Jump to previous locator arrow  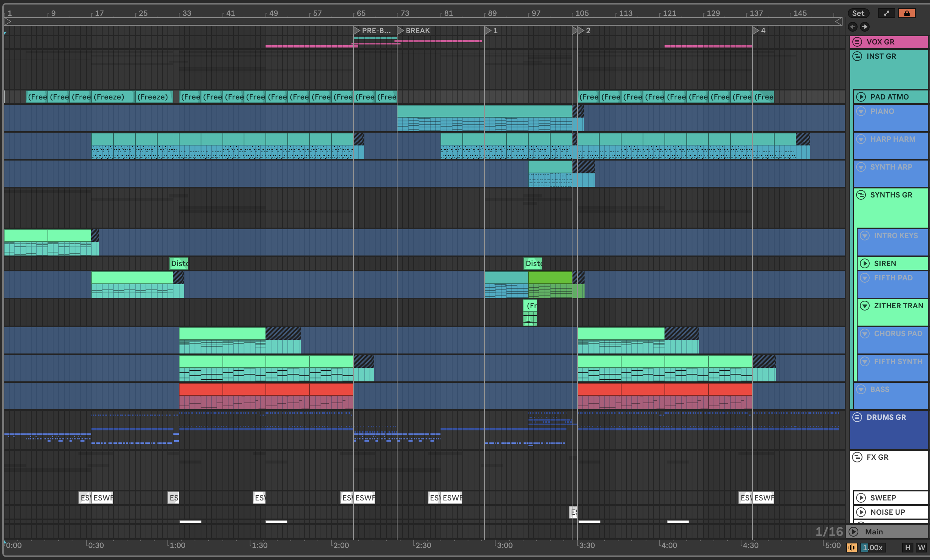pos(852,27)
